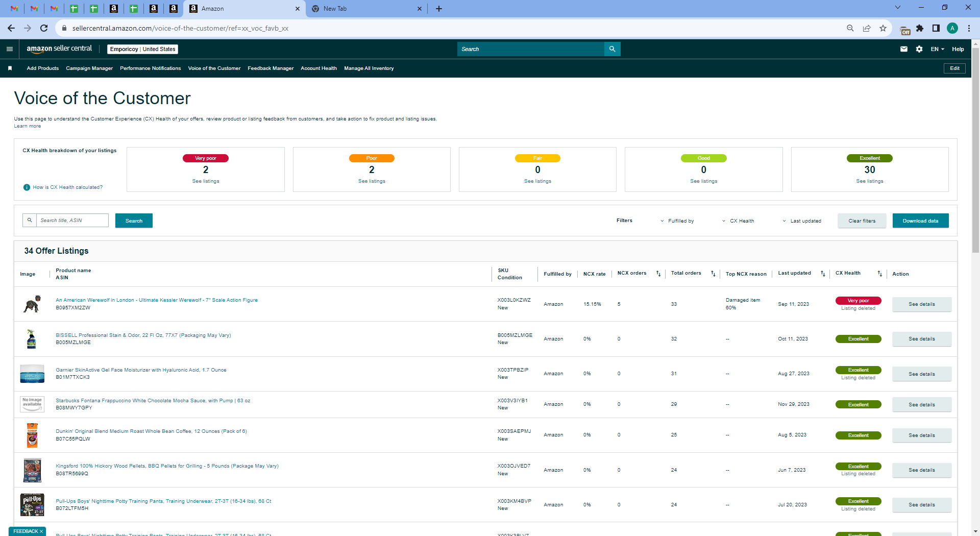980x536 pixels.
Task: Open the messages mail icon
Action: pos(904,49)
